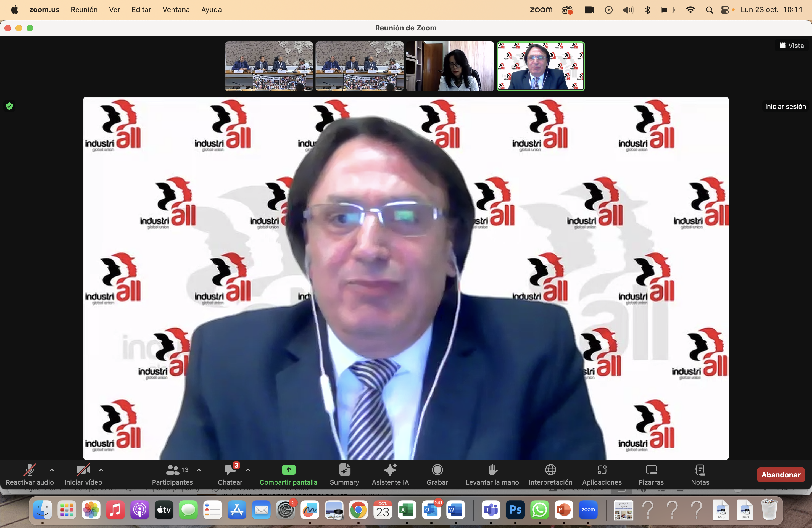Viewport: 812px width, 528px height.
Task: Click the red Abandonar button
Action: pyautogui.click(x=781, y=474)
